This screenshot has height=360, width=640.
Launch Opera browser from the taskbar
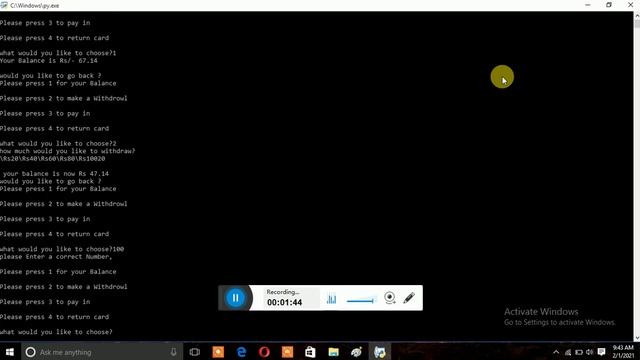[x=264, y=352]
